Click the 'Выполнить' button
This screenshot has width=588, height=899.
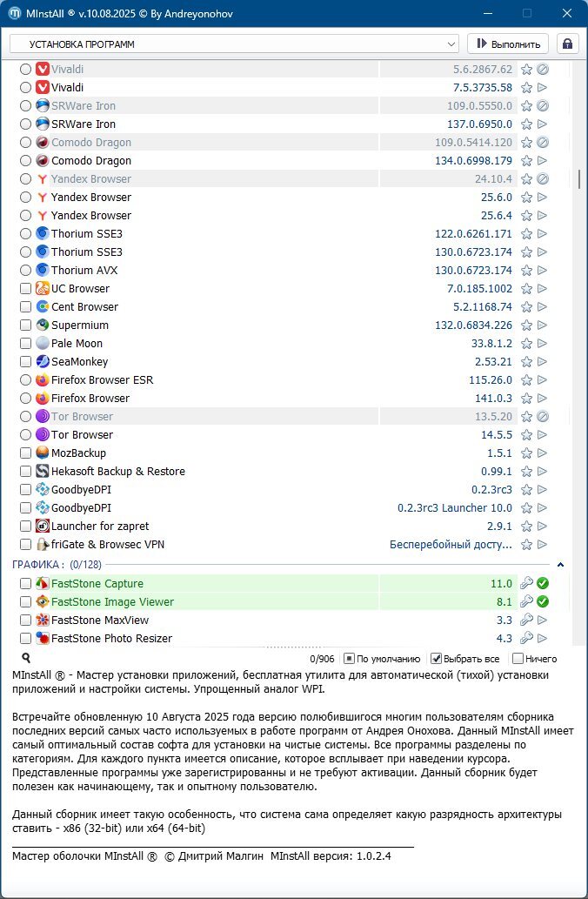(x=508, y=44)
